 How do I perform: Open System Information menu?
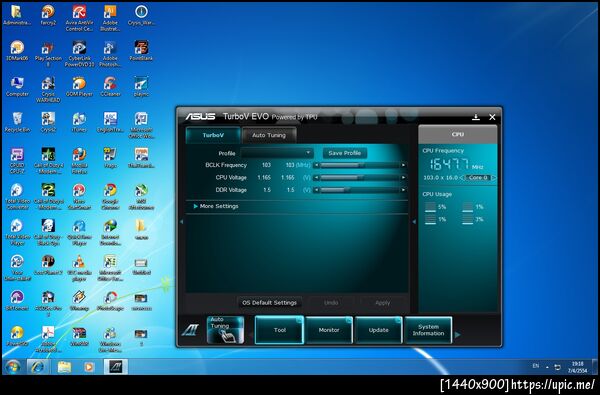pos(428,330)
